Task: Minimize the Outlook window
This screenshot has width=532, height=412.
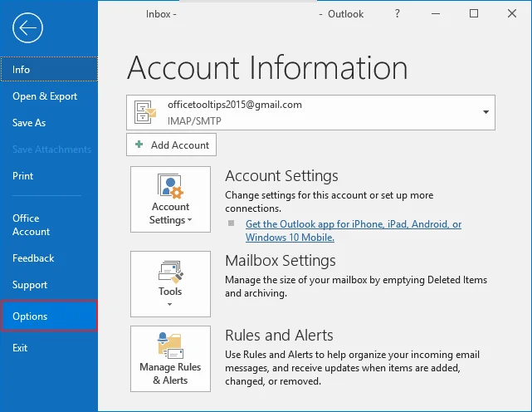Action: pyautogui.click(x=436, y=13)
